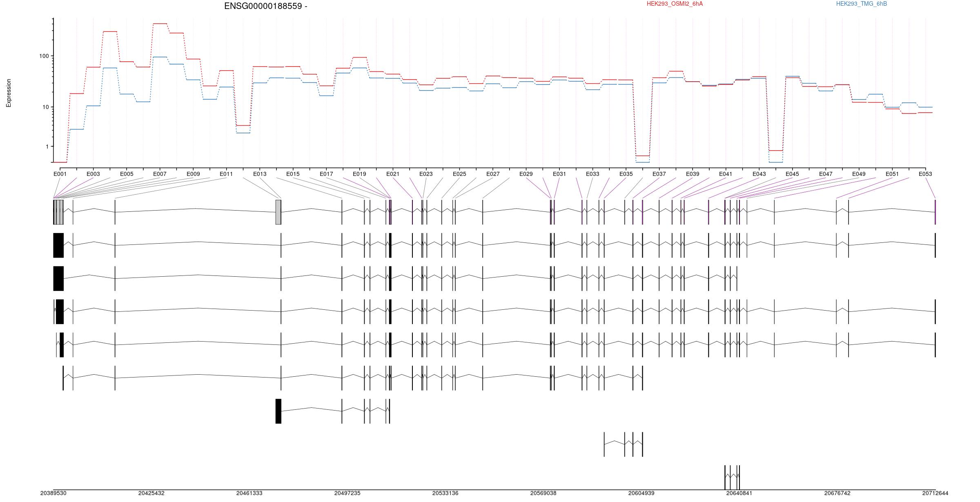Select exon label E009
The image size is (980, 502).
click(x=193, y=174)
